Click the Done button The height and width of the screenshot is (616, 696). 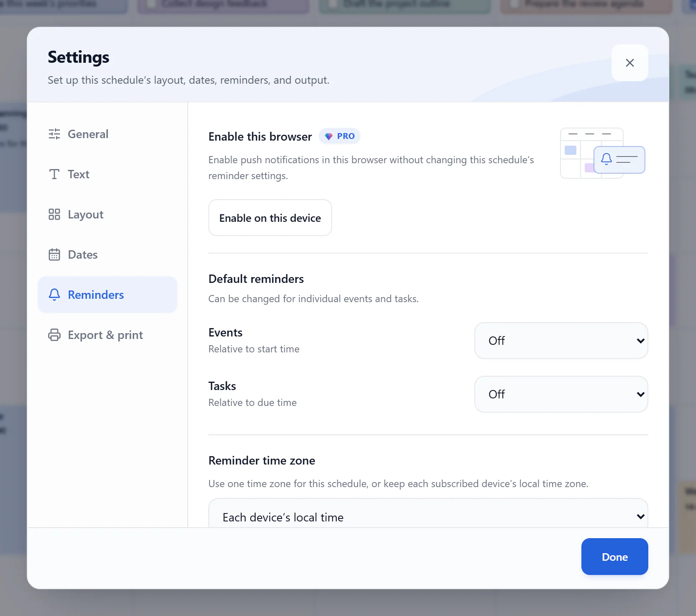[615, 557]
